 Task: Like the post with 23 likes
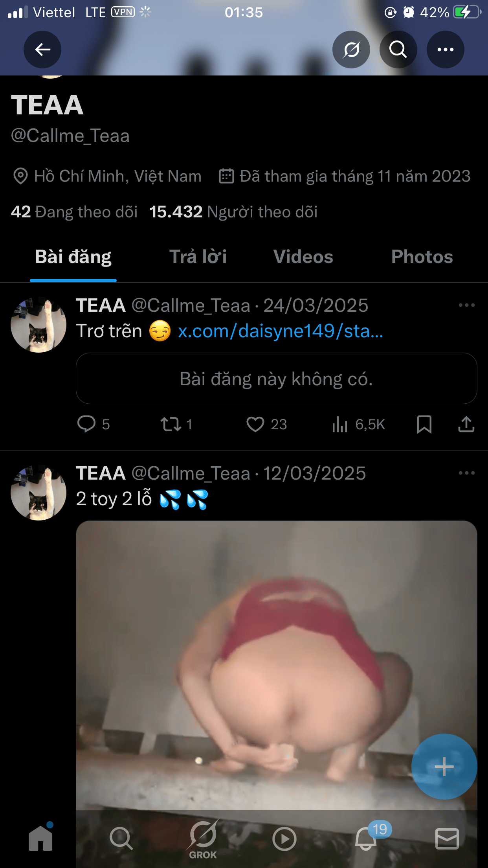[x=256, y=424]
